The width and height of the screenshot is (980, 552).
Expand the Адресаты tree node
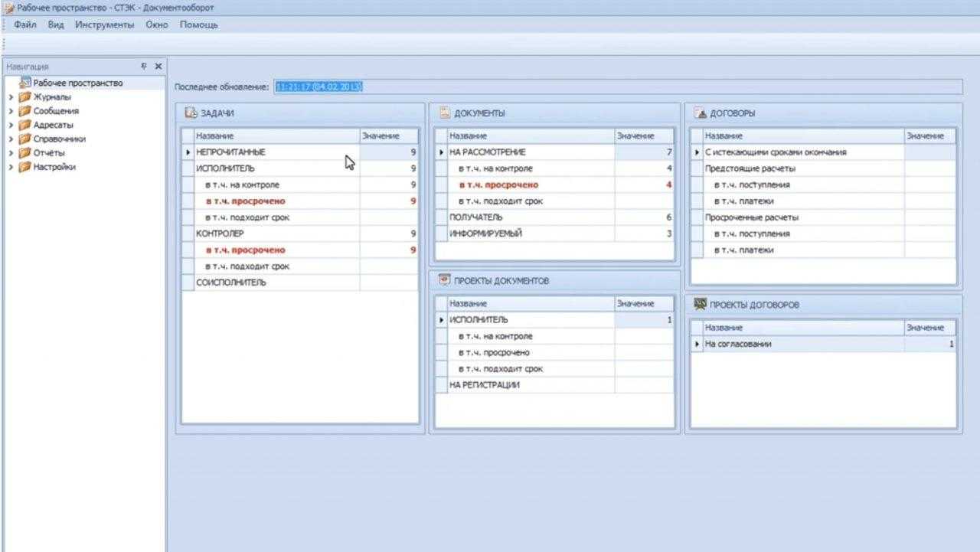pos(11,125)
